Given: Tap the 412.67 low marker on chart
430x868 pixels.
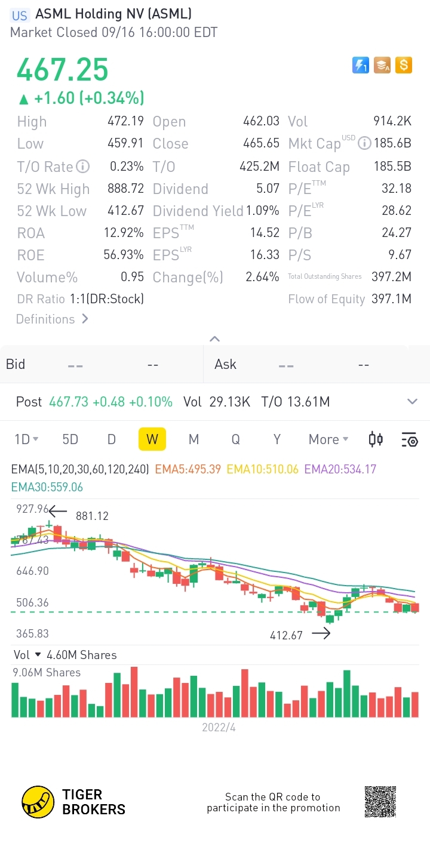Looking at the screenshot, I should pyautogui.click(x=287, y=635).
